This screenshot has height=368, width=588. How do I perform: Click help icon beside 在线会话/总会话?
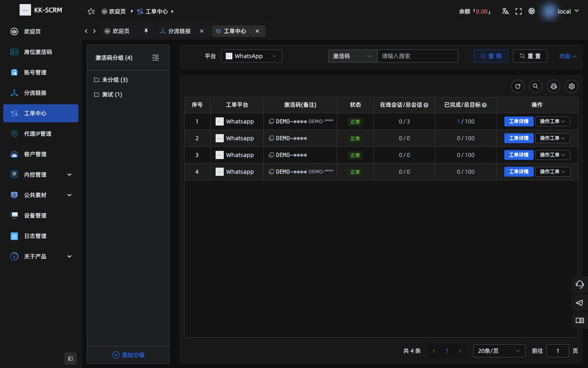click(426, 105)
